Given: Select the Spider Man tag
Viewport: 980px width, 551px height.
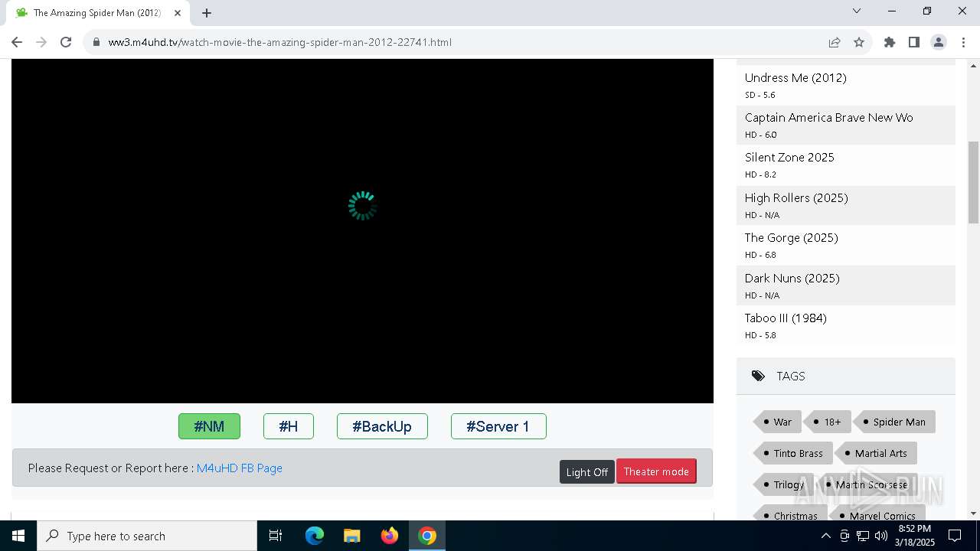Looking at the screenshot, I should [894, 422].
